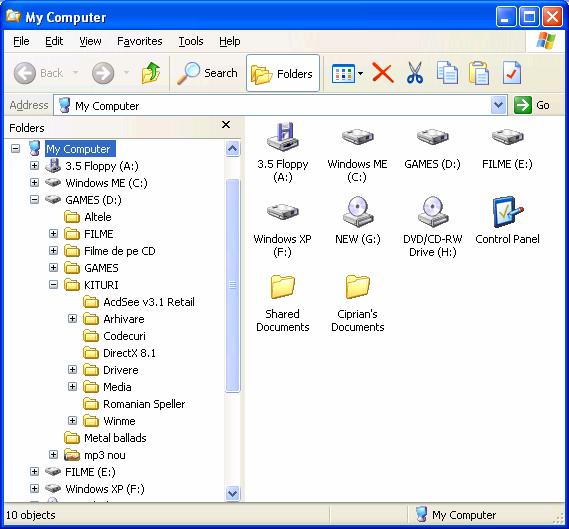Click the Cut scissors icon
This screenshot has width=569, height=529.
click(415, 73)
